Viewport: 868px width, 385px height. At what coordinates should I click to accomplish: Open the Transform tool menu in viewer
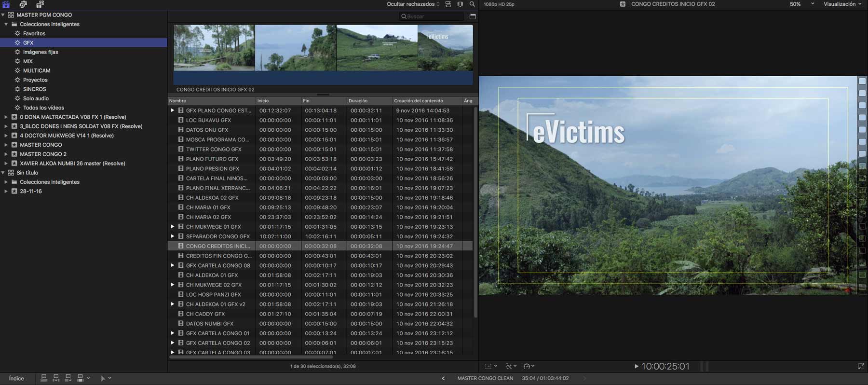pos(491,366)
